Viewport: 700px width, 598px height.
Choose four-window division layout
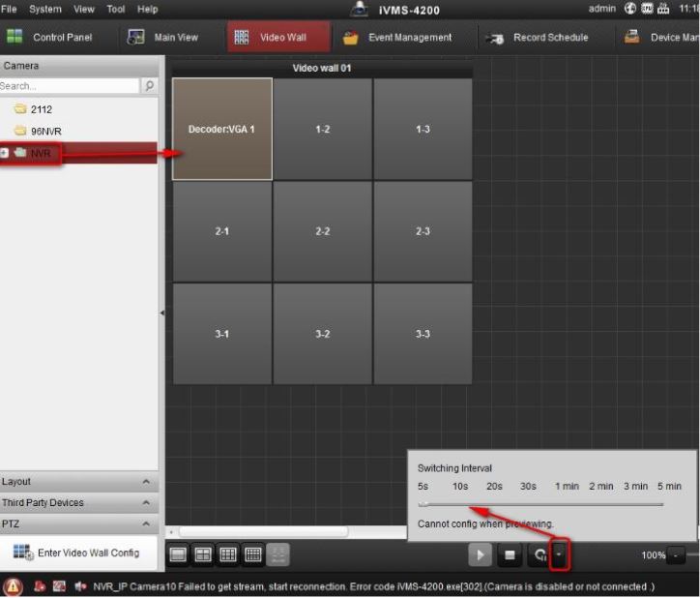coord(203,554)
